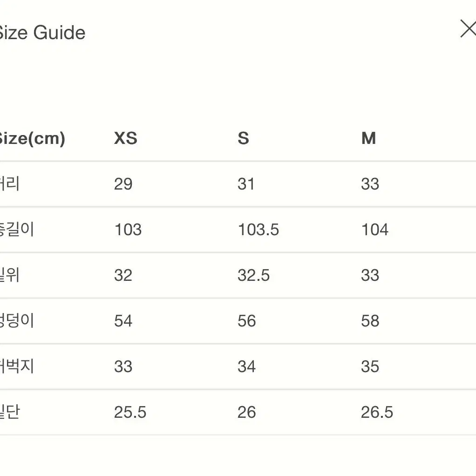Image resolution: width=476 pixels, height=476 pixels.
Task: Click the 허리 row label
Action: (9, 184)
